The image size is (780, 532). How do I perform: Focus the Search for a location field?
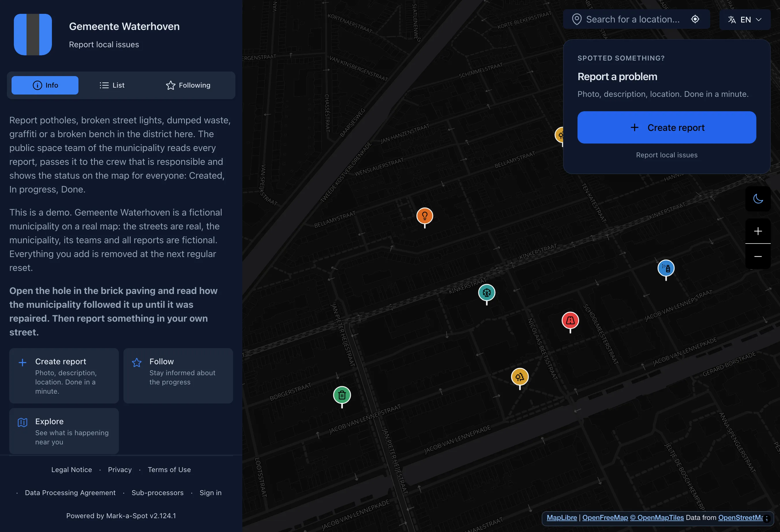tap(636, 19)
